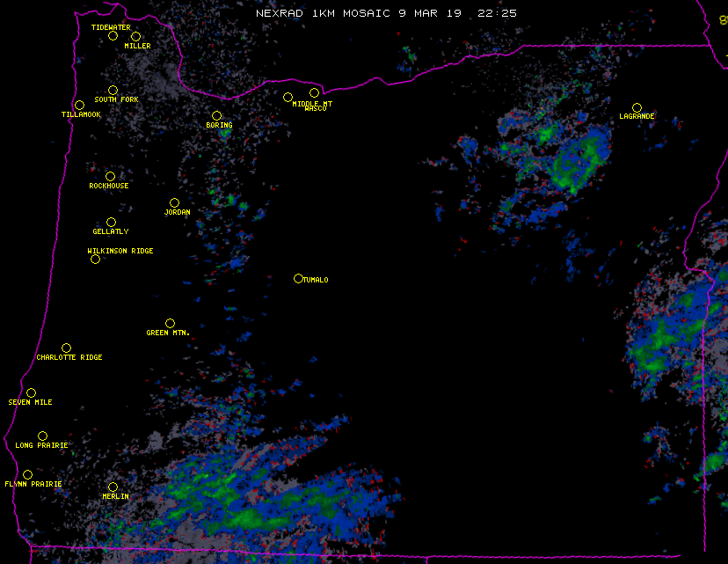Image resolution: width=728 pixels, height=564 pixels.
Task: Select the LaGrande station circle marker
Action: point(637,107)
